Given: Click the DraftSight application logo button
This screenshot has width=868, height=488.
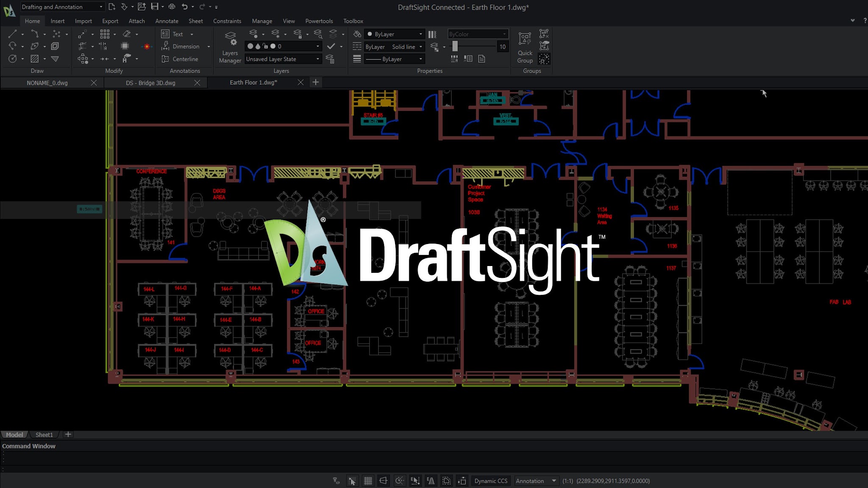Looking at the screenshot, I should (x=9, y=11).
